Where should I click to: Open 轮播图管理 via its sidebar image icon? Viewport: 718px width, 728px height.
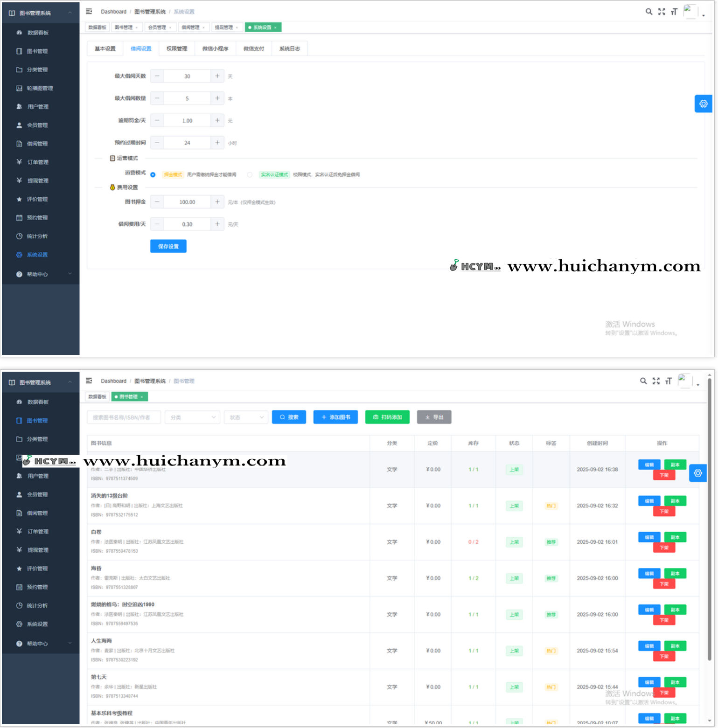pyautogui.click(x=19, y=88)
